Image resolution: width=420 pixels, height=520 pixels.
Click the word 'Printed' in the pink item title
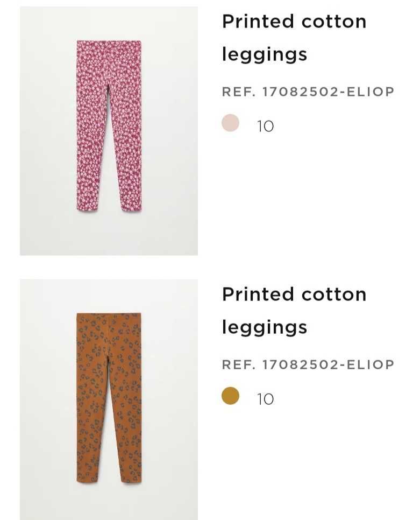coord(258,22)
